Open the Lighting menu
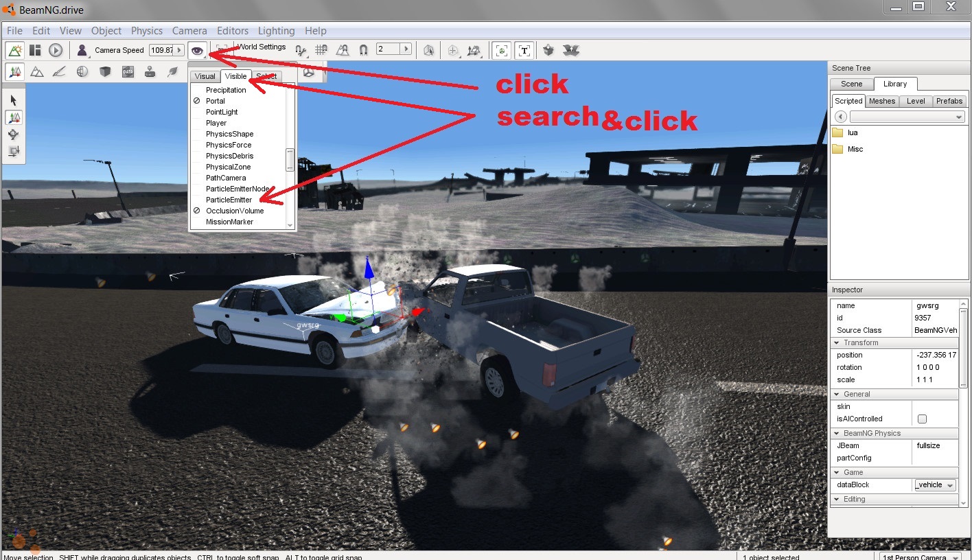The image size is (972, 560). (277, 31)
